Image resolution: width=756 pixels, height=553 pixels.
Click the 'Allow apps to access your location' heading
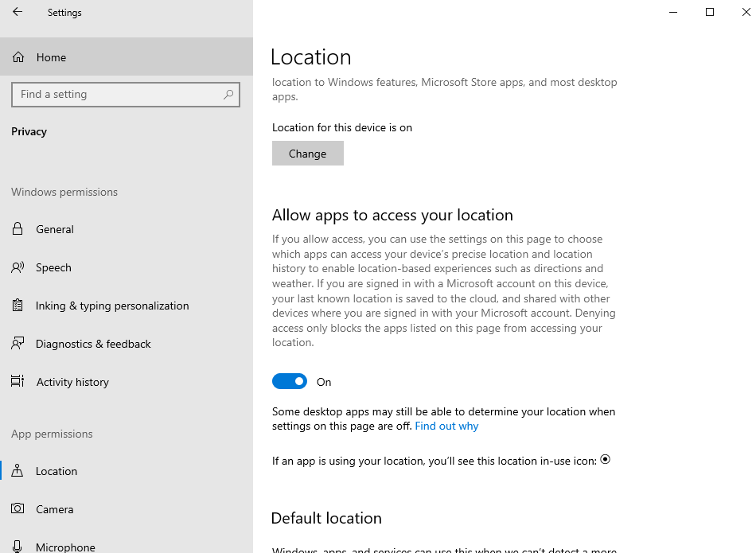coord(392,215)
